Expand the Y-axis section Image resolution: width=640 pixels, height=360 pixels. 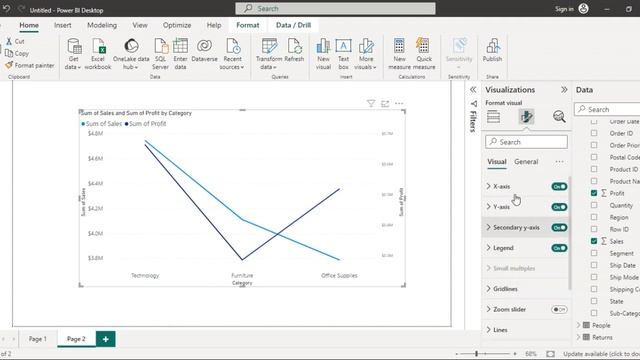489,207
